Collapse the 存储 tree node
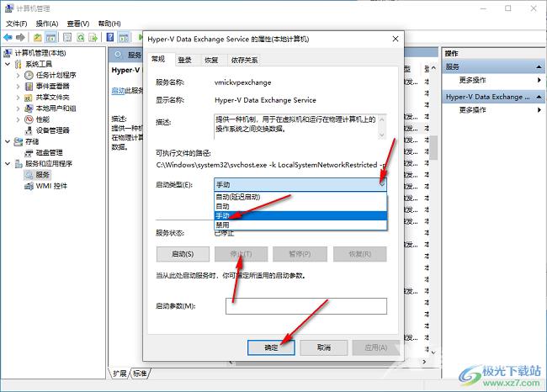This screenshot has height=392, width=547. pos(8,141)
